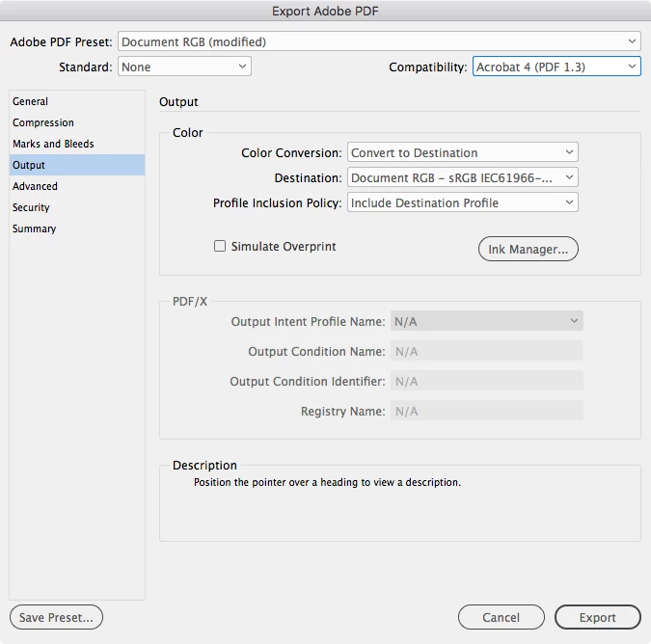The height and width of the screenshot is (644, 651).
Task: Click the Save Preset button
Action: 56,617
